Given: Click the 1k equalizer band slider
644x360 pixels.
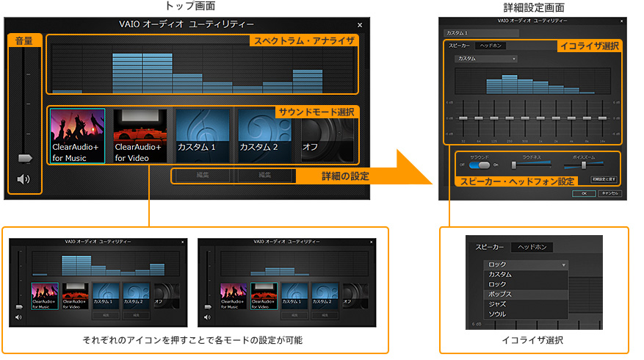Looking at the screenshot, I should pyautogui.click(x=540, y=118).
